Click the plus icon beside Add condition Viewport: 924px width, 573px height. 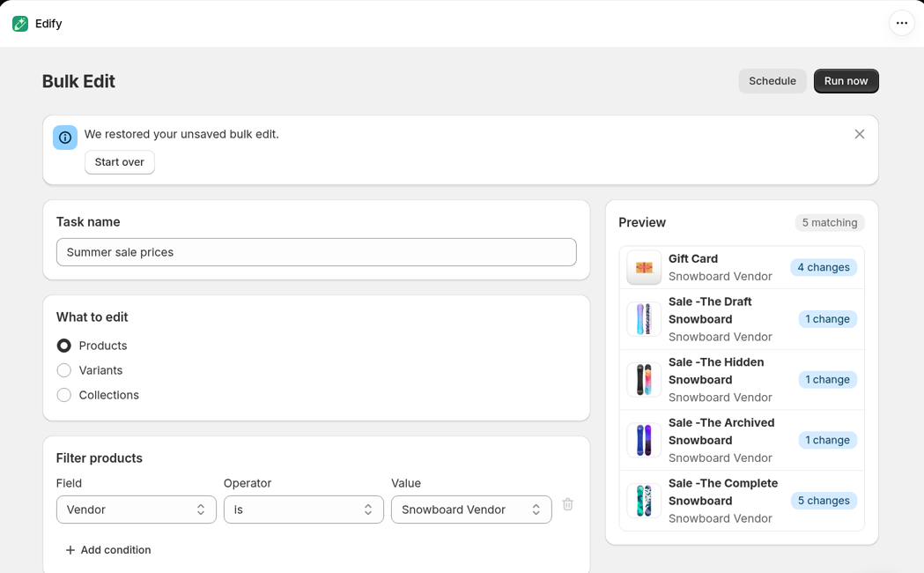(70, 550)
